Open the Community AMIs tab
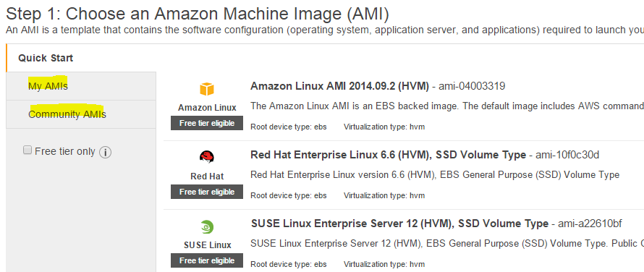 67,114
